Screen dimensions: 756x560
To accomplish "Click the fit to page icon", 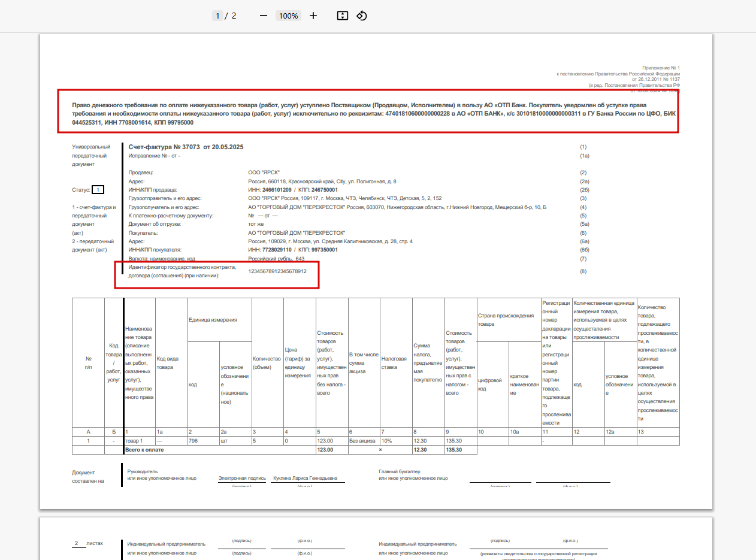I will [343, 16].
